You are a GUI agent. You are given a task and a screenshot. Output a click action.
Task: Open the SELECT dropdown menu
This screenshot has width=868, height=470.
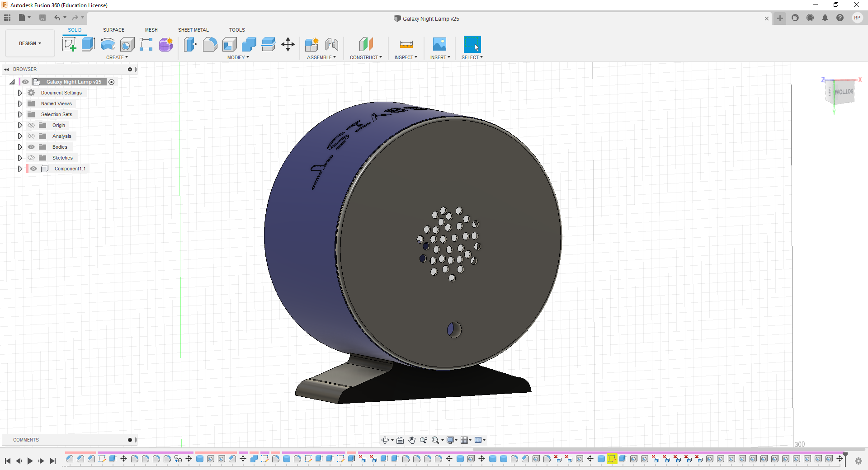pos(472,57)
